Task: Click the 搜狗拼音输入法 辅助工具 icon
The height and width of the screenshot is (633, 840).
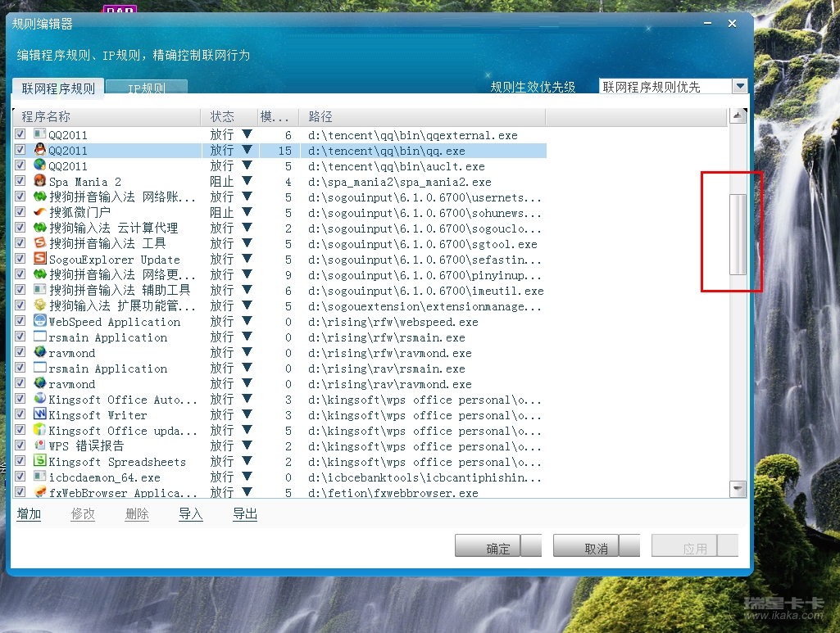Action: [x=39, y=289]
